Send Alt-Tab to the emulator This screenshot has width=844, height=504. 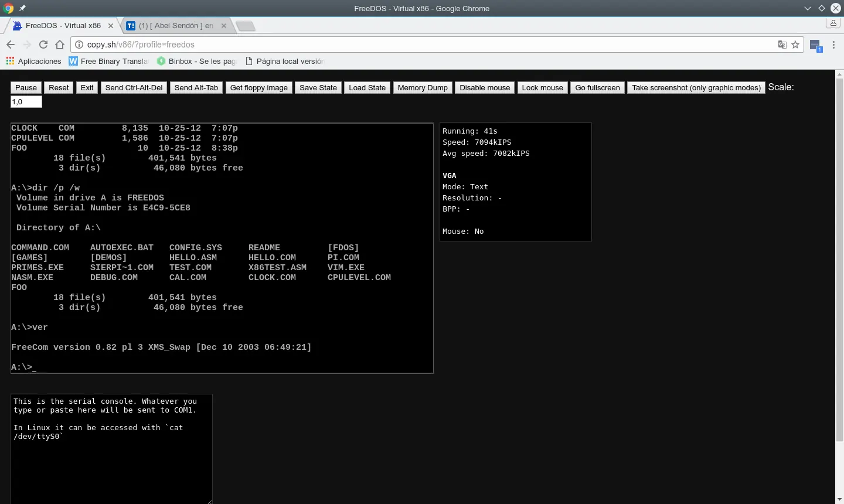[x=196, y=87]
